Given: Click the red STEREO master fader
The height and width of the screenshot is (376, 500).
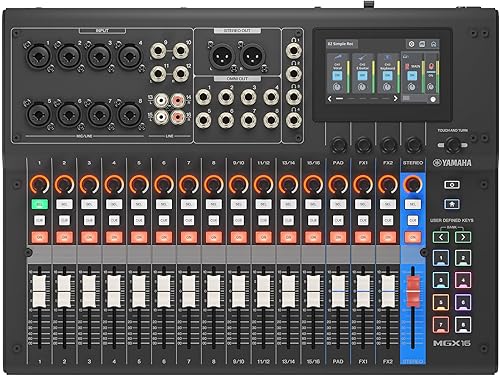Looking at the screenshot, I should pyautogui.click(x=413, y=291).
